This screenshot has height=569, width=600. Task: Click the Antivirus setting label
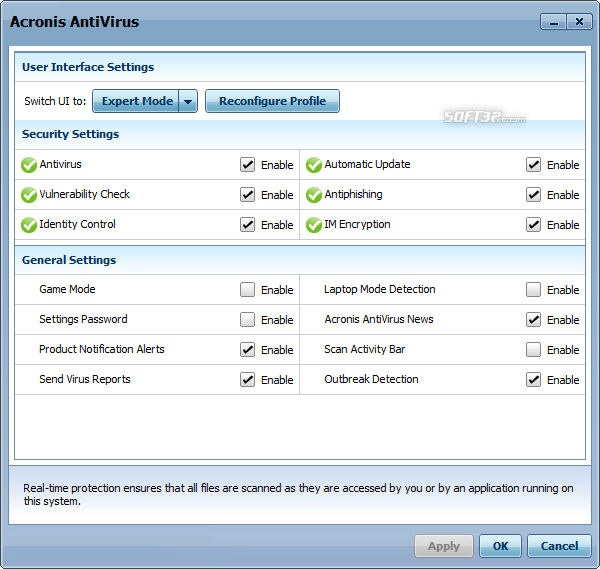pyautogui.click(x=60, y=165)
